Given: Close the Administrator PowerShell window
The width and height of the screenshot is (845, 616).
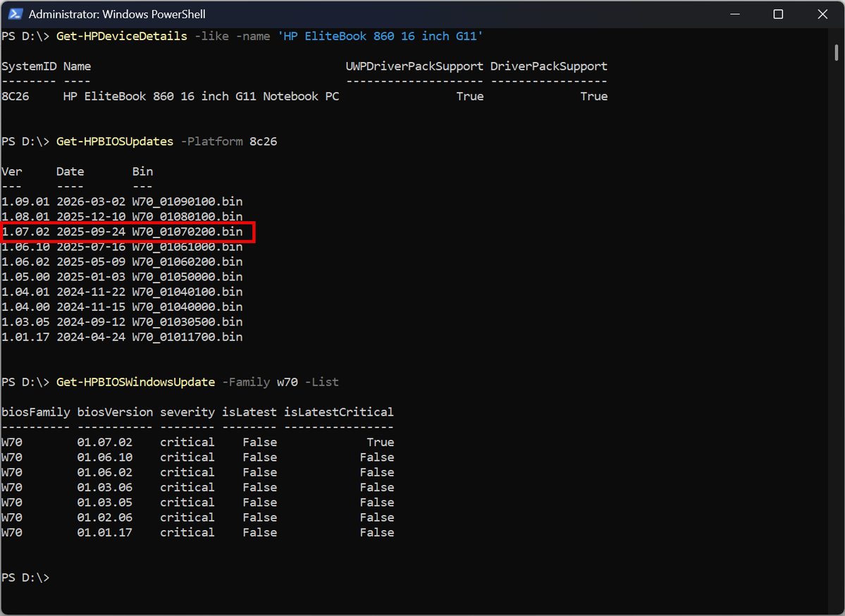Looking at the screenshot, I should tap(822, 14).
